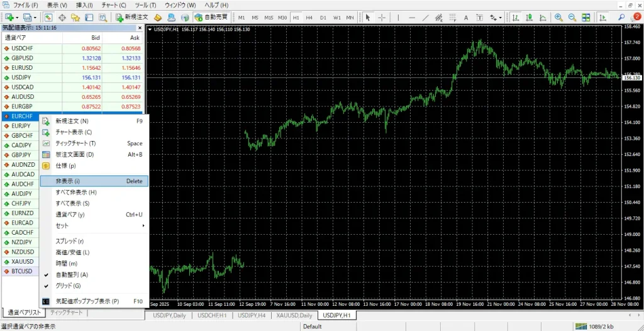This screenshot has width=644, height=331.
Task: Draw a vertical line with toolbar tool
Action: click(x=399, y=17)
